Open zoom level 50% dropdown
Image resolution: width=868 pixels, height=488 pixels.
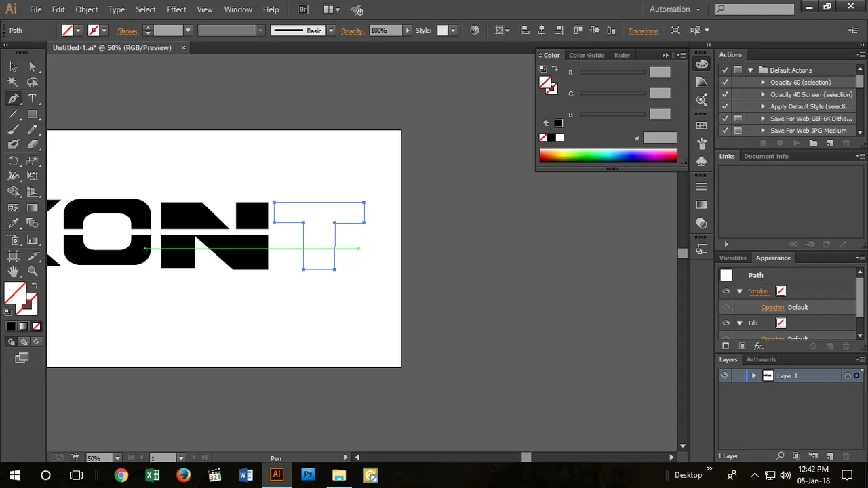117,458
